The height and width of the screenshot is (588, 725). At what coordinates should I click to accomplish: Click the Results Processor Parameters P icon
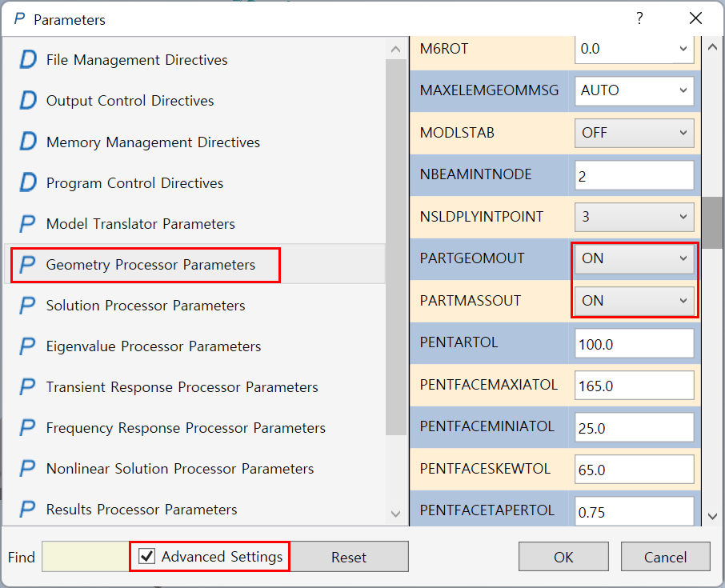(x=28, y=510)
